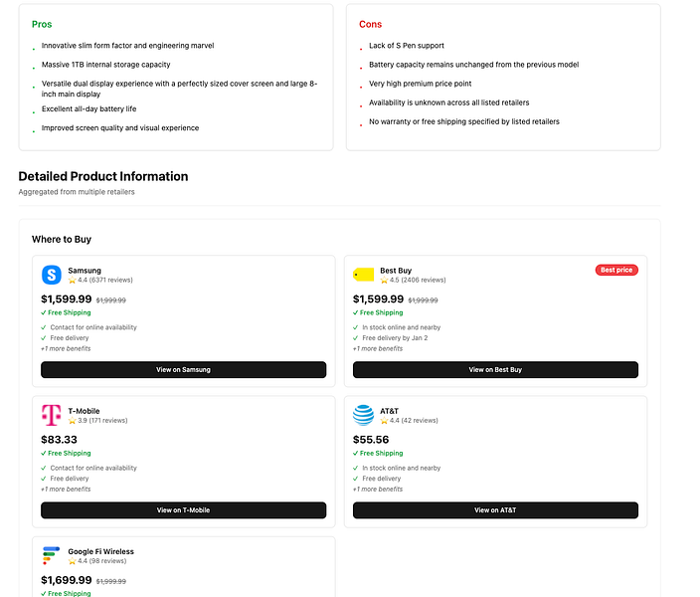Open View on Samsung button

click(x=184, y=369)
